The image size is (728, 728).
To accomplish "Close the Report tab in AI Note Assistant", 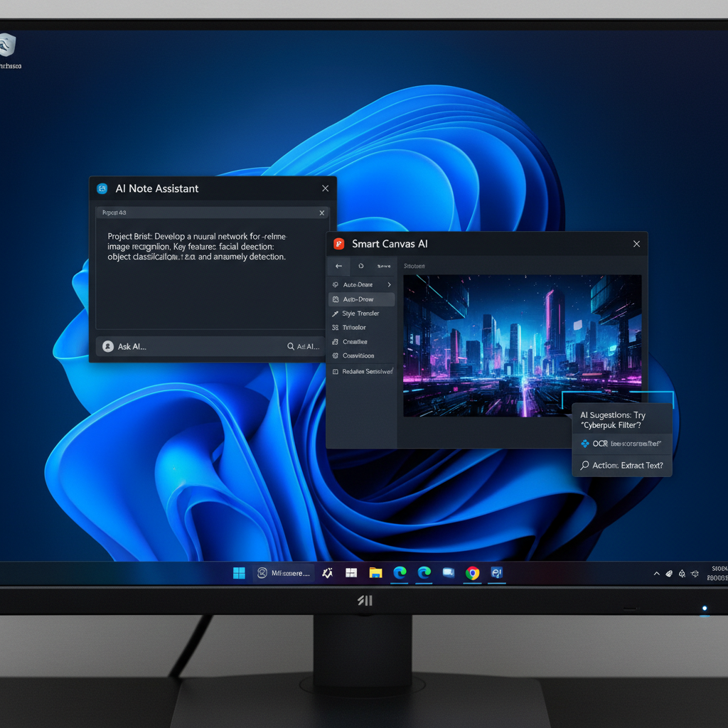I will [322, 213].
